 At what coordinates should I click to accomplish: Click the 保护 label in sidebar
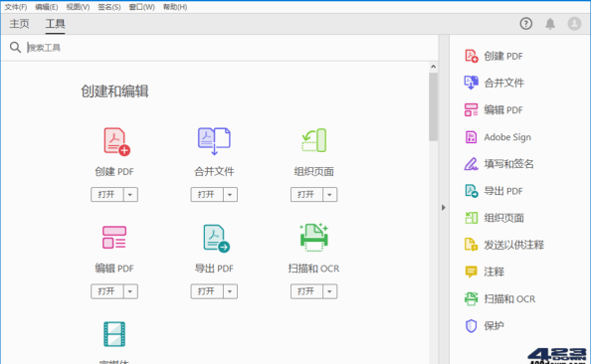[494, 326]
